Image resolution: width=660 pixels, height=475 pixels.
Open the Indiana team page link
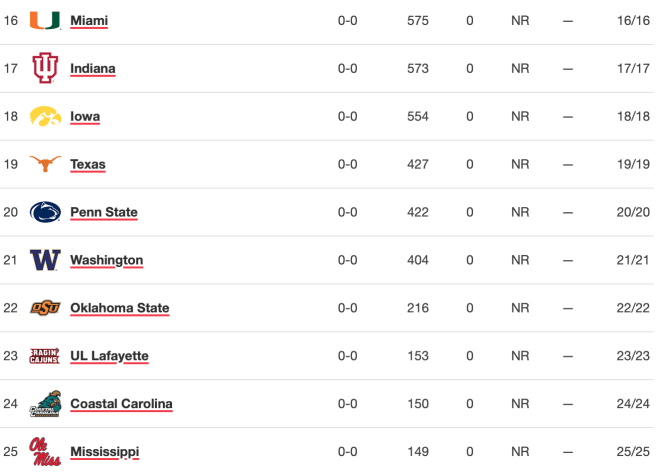click(x=93, y=69)
